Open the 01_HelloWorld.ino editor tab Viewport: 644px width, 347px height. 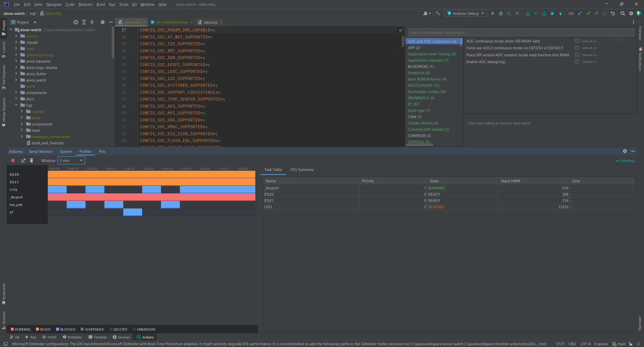click(x=171, y=22)
